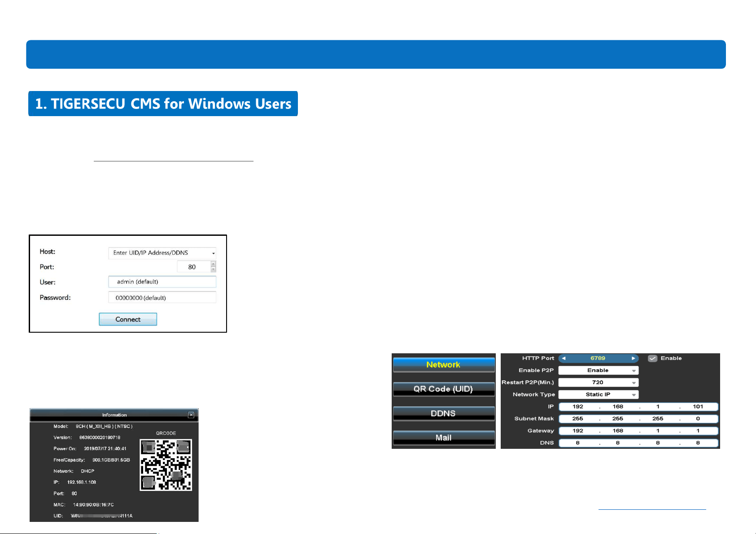This screenshot has height=534, width=756.
Task: Click the 1. TIGERSECU CMS for Windows Users heading
Action: click(x=163, y=104)
